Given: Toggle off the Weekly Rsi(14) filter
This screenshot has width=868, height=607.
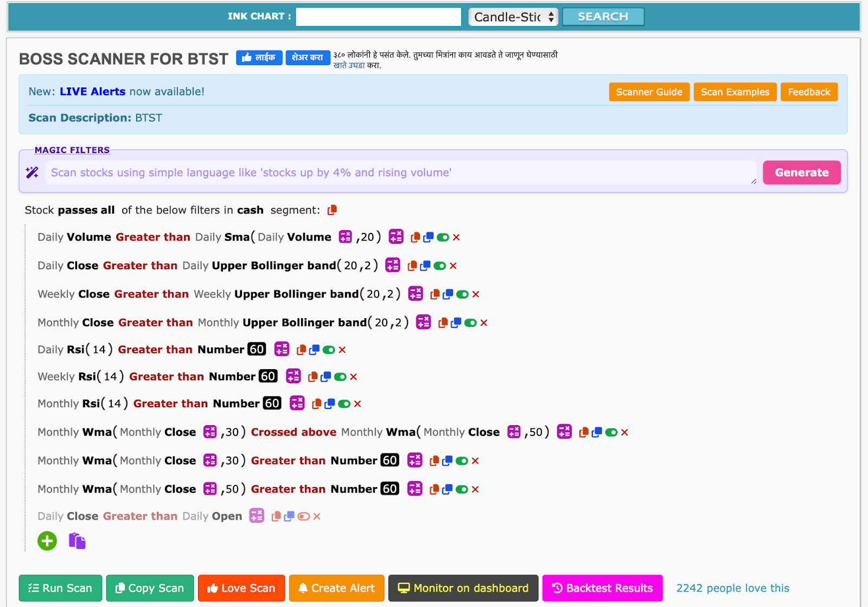Looking at the screenshot, I should pos(340,377).
